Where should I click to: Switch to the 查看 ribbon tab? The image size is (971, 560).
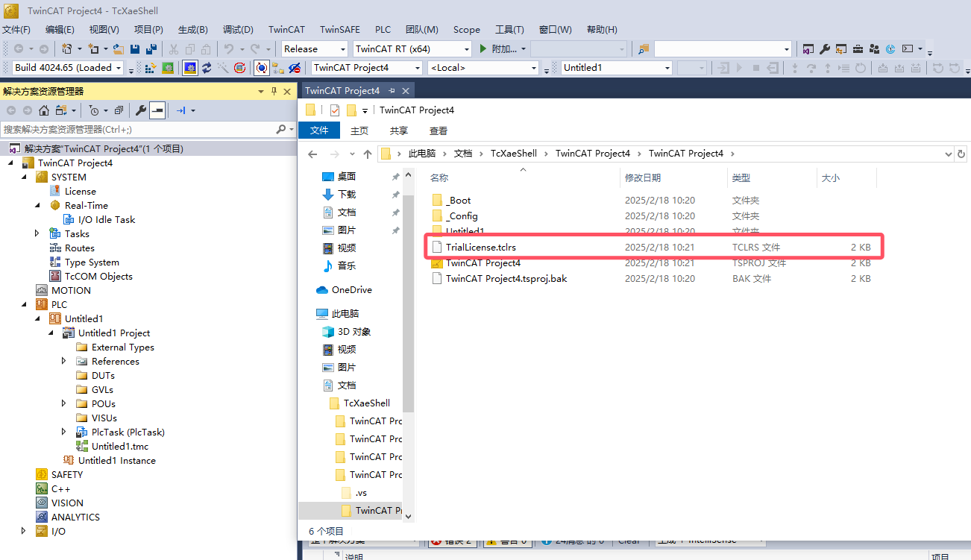[439, 130]
